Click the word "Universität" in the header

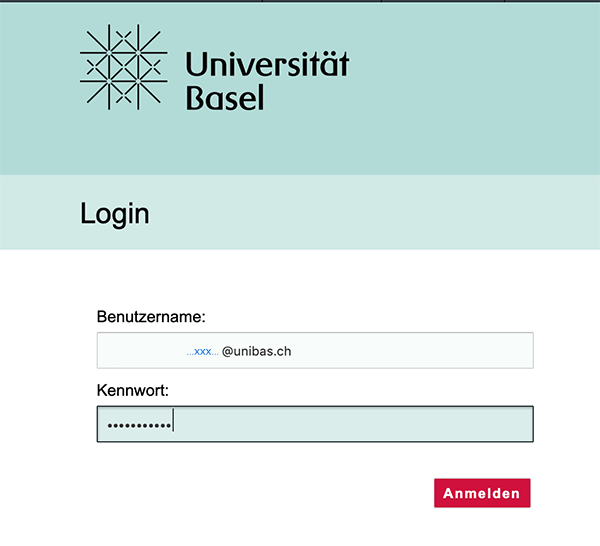[267, 65]
